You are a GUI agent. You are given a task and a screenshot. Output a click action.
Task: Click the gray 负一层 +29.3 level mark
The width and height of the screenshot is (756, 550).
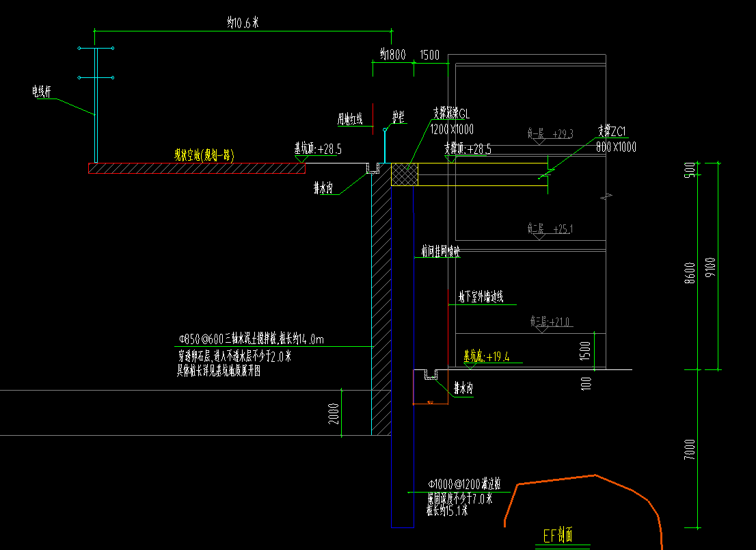click(550, 134)
